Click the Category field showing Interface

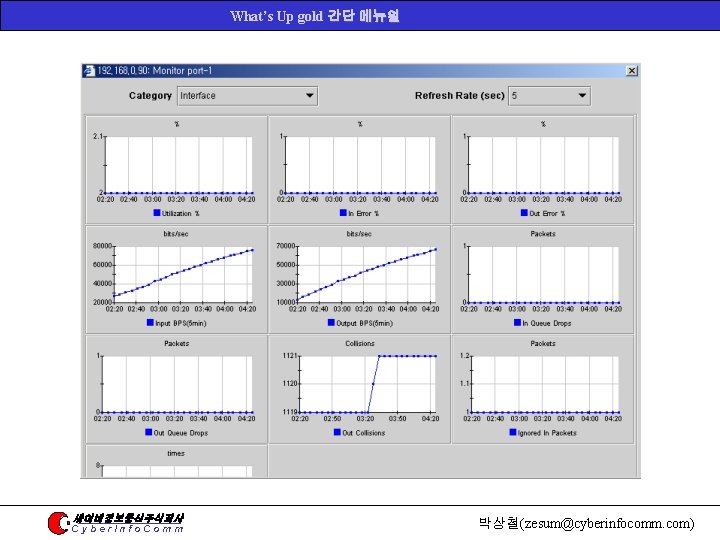click(247, 96)
